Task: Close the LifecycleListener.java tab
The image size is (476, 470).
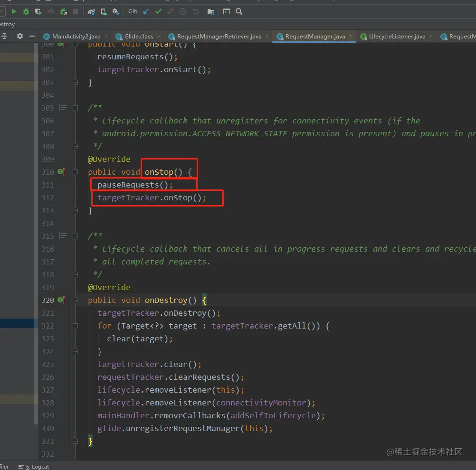Action: point(431,36)
